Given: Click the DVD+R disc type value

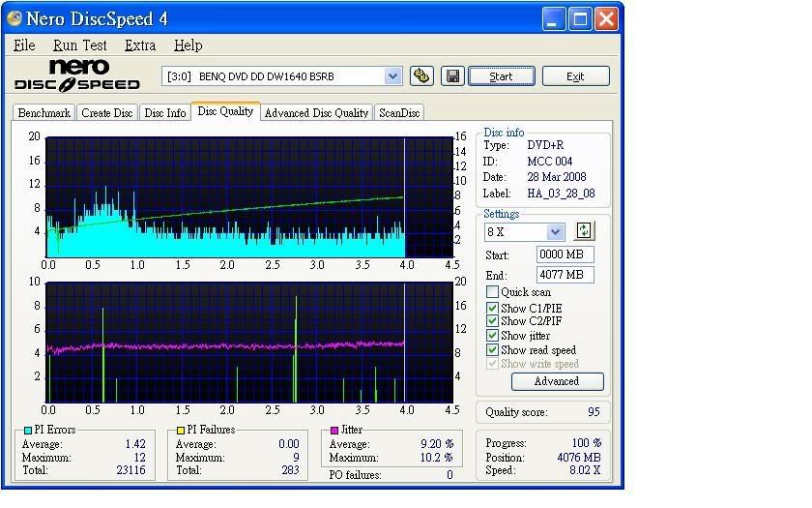Looking at the screenshot, I should (545, 145).
